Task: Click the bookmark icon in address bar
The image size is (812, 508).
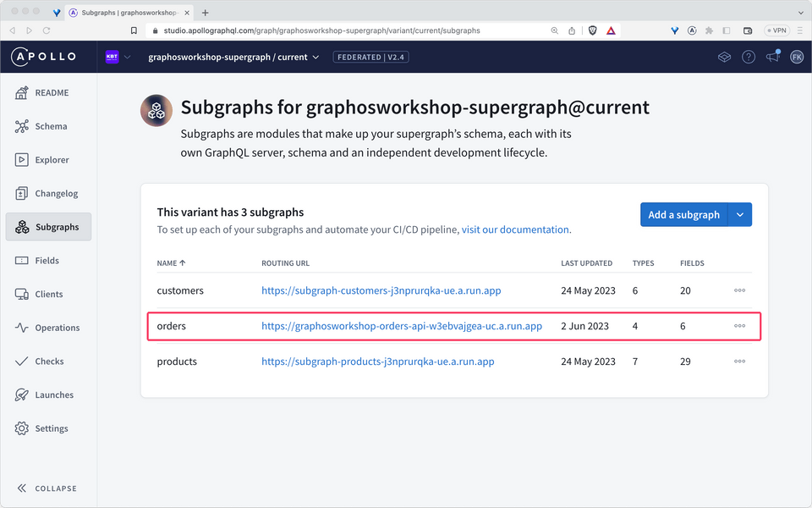Action: pos(134,30)
